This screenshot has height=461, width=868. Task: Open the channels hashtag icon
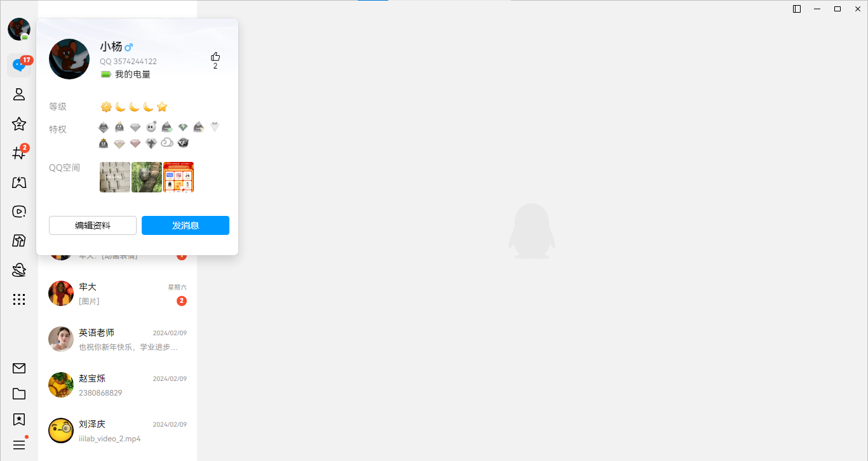[x=19, y=153]
